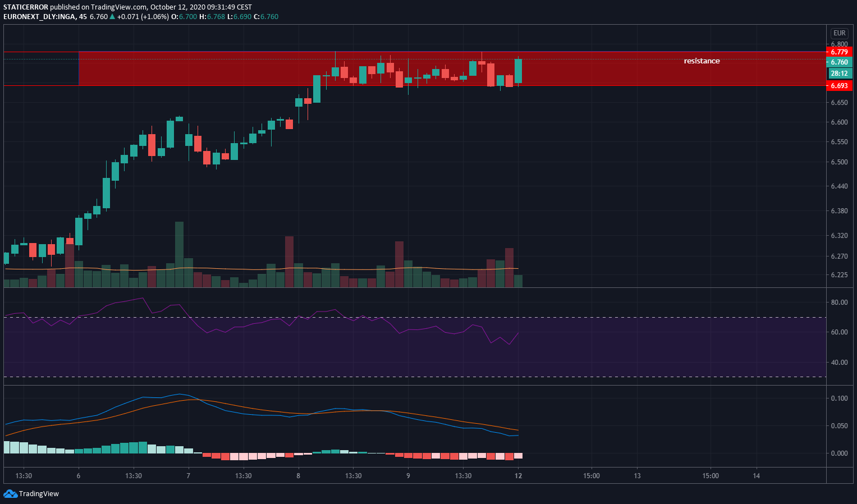The width and height of the screenshot is (857, 504).
Task: Click the 0.100 MACD scale label
Action: click(x=839, y=398)
